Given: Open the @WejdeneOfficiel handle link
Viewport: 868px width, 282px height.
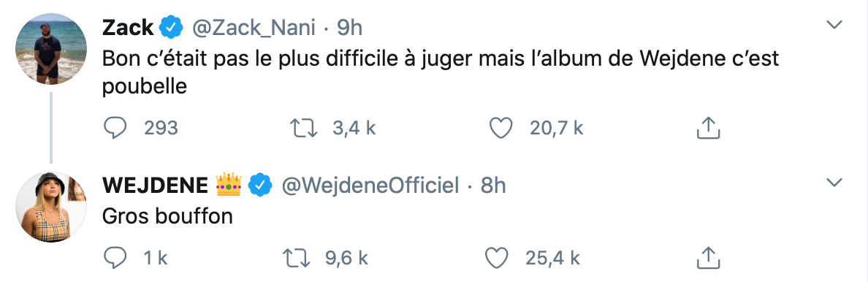Looking at the screenshot, I should click(x=371, y=185).
